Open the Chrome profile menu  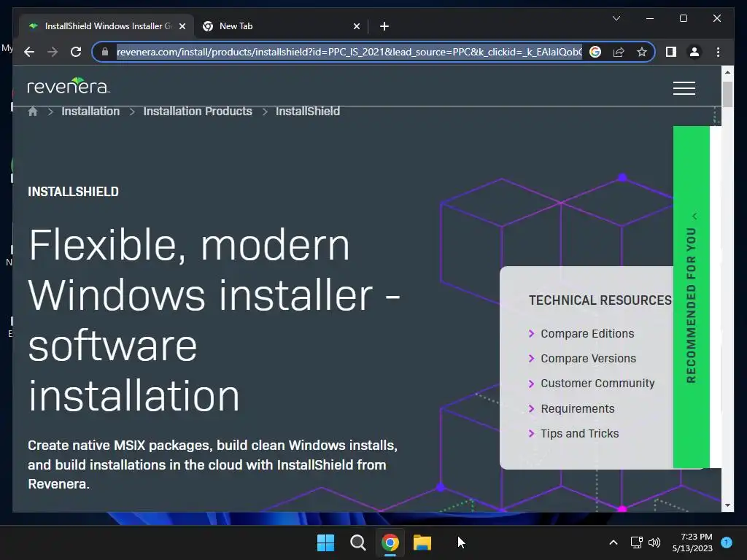coord(694,52)
